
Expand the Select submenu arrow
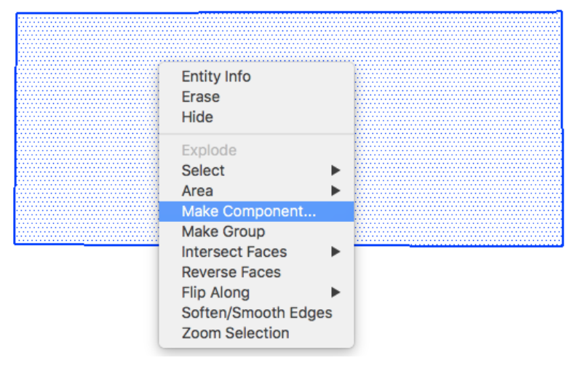335,170
